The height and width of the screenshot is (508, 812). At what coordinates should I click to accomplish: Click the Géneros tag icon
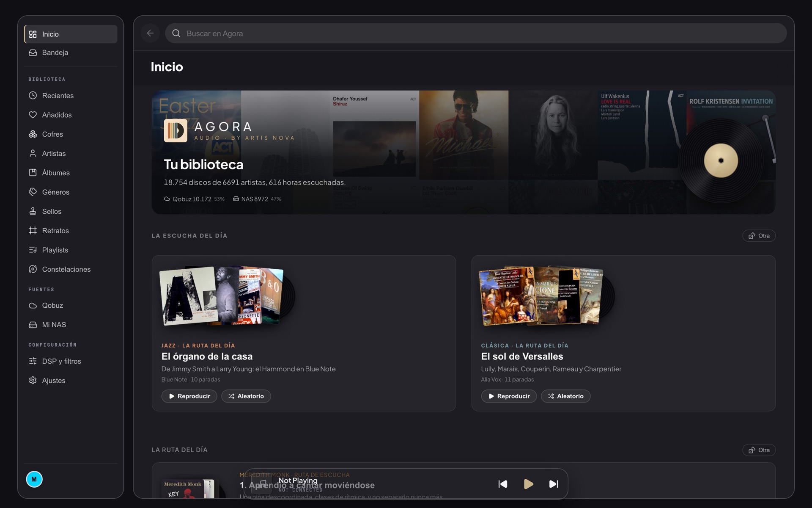click(x=33, y=192)
